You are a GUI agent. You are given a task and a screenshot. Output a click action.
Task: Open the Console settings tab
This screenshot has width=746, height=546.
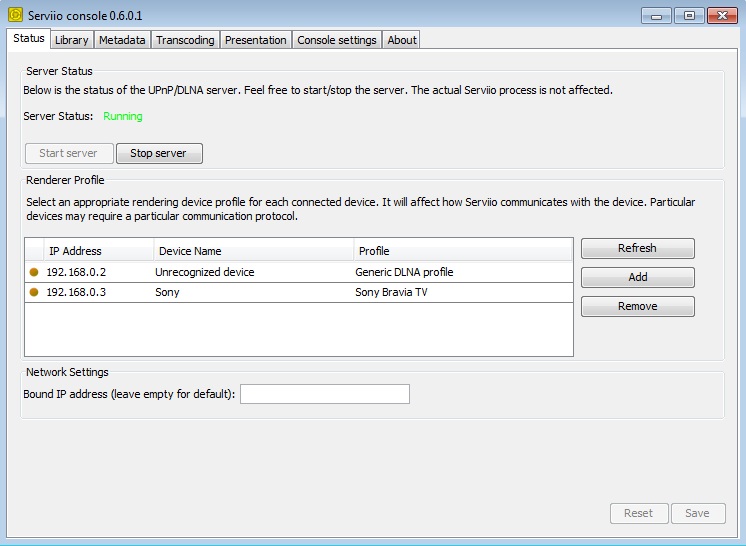point(337,40)
